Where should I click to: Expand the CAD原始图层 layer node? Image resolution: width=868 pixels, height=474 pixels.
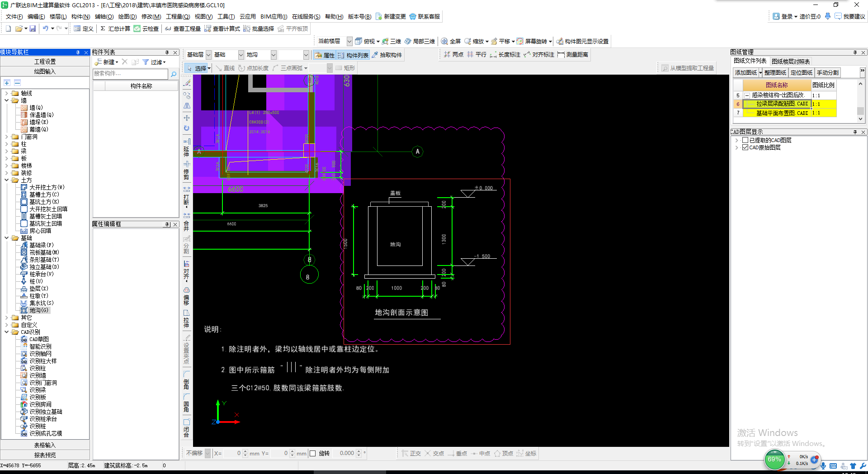click(737, 147)
